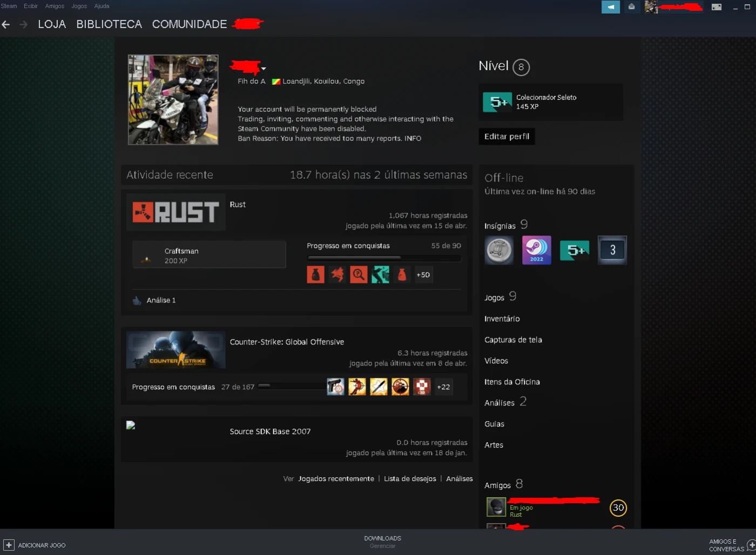
Task: Switch to the COMUNIDADE tab
Action: click(x=190, y=24)
